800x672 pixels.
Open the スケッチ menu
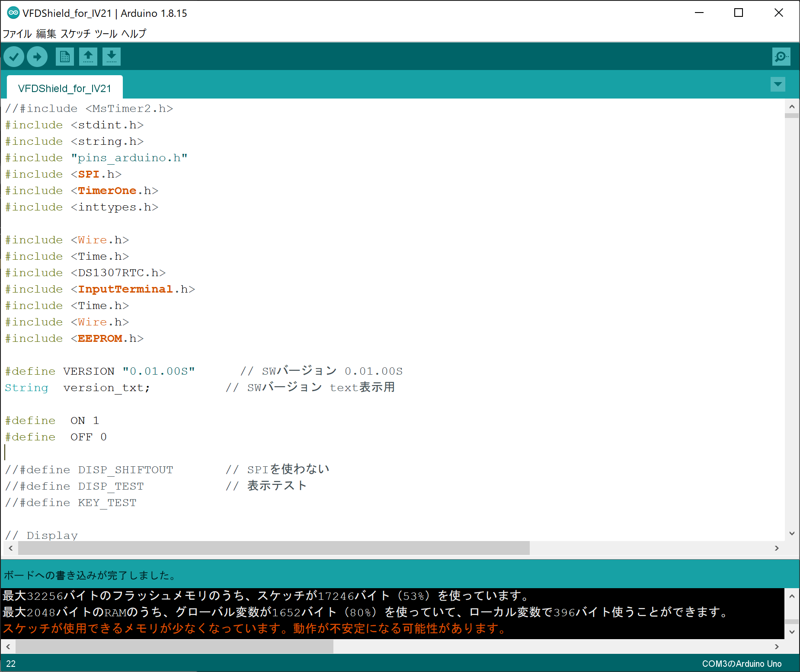(x=76, y=33)
